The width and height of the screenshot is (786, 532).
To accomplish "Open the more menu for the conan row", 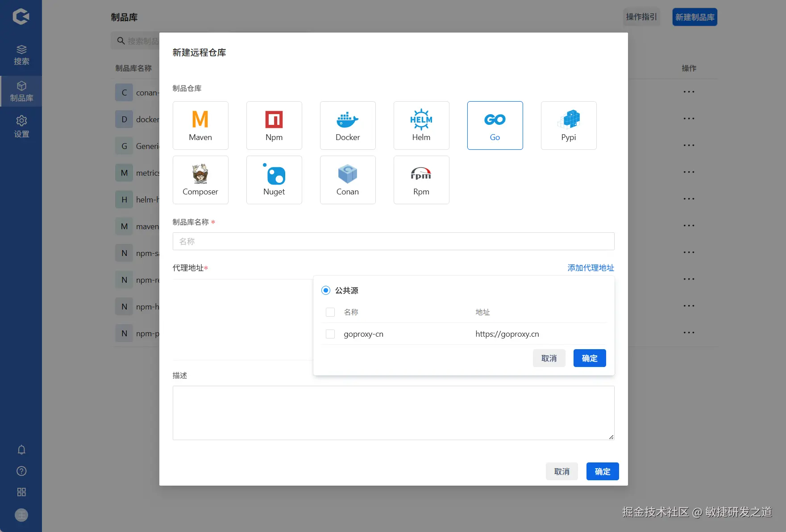I will pos(689,92).
